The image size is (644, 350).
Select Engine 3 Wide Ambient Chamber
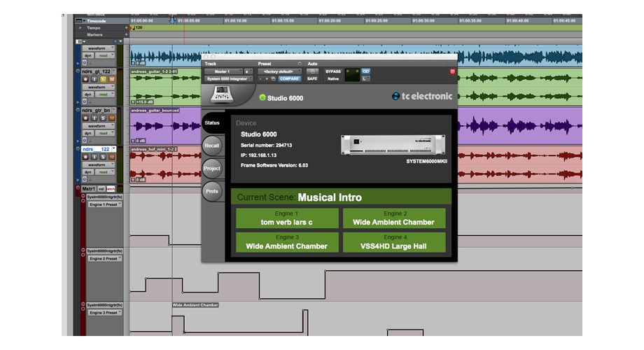[287, 242]
